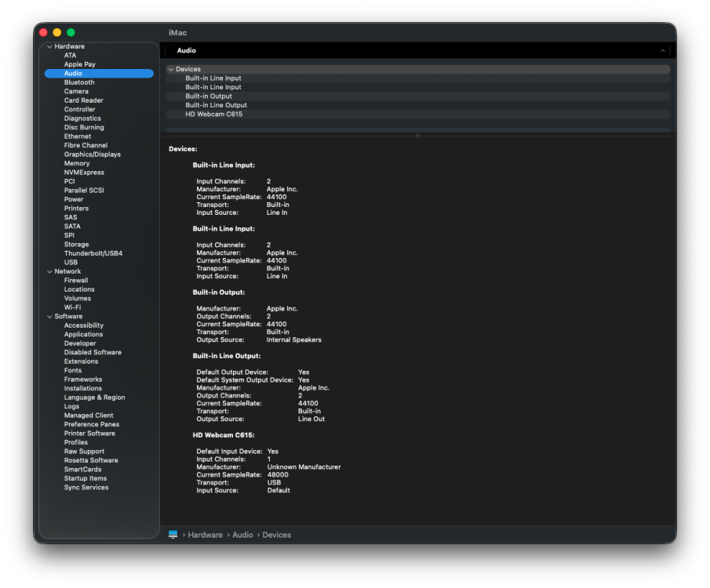Select Frameworks in sidebar
The width and height of the screenshot is (710, 588).
coord(83,379)
